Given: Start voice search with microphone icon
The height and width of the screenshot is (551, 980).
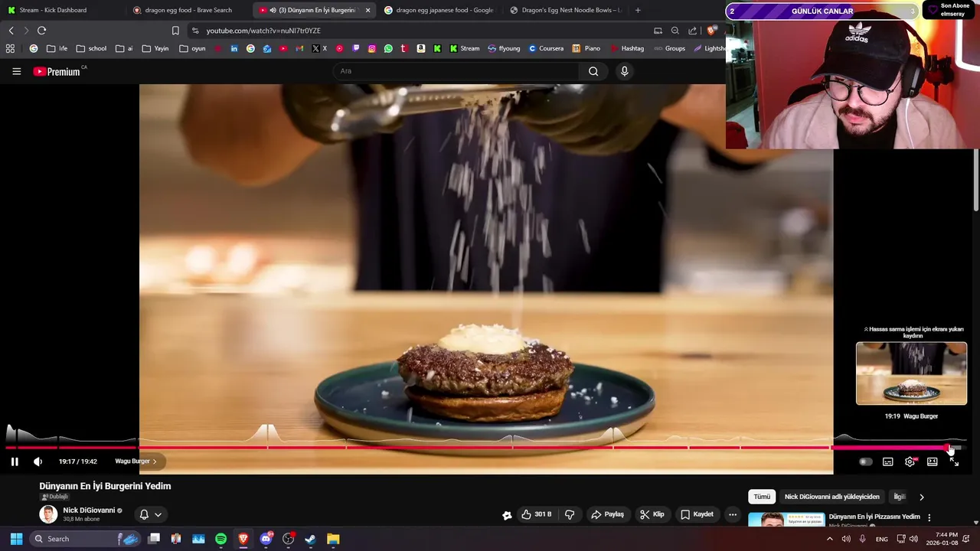Looking at the screenshot, I should 625,71.
